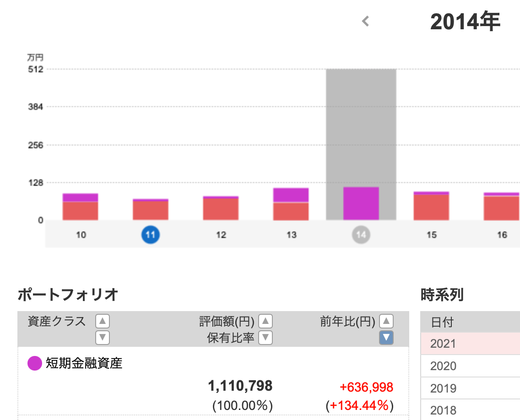The height and width of the screenshot is (420, 520).
Task: Select 2020 row in 時系列 table
Action: point(470,366)
